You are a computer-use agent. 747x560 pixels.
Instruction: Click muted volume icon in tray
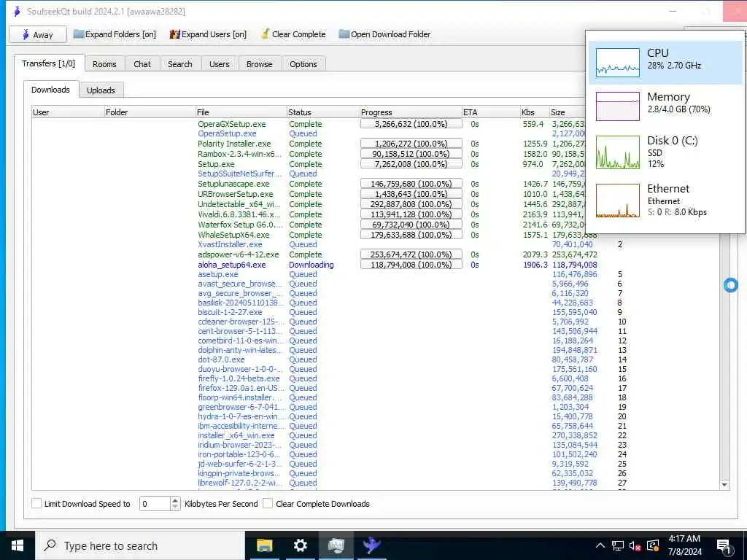[x=635, y=545]
